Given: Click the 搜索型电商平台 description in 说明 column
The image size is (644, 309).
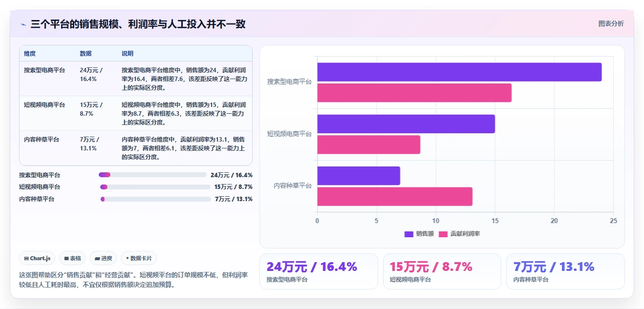Looking at the screenshot, I should (184, 79).
